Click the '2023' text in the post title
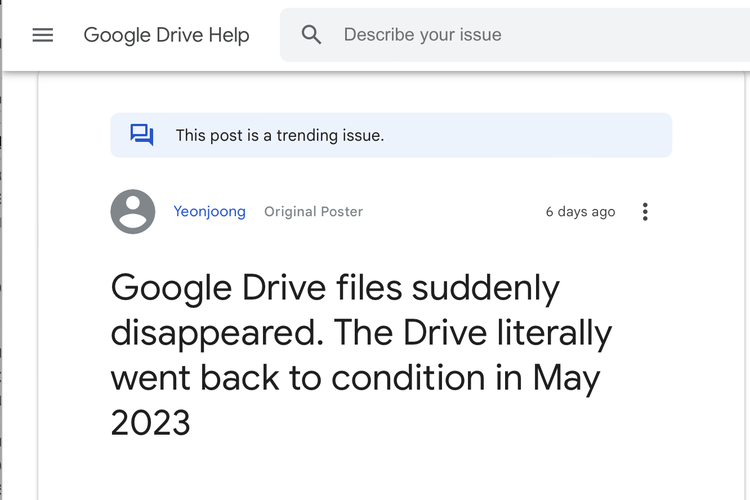Image resolution: width=750 pixels, height=500 pixels. pos(151,422)
